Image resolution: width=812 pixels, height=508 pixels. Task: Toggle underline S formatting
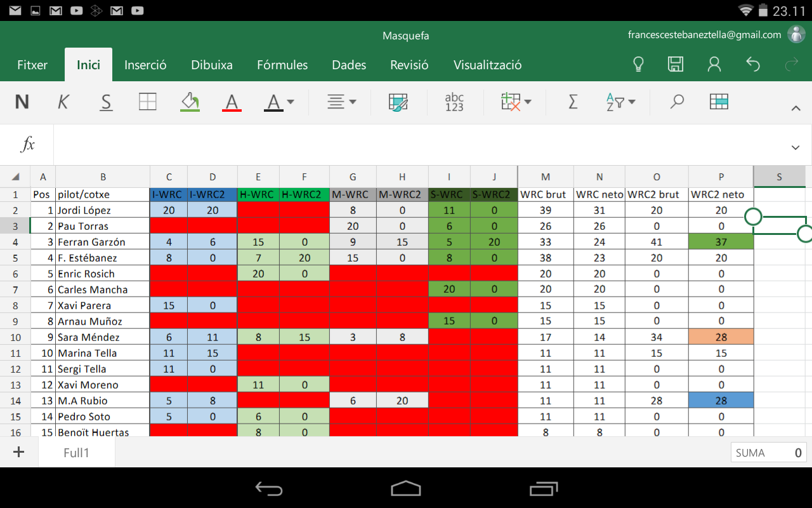click(106, 102)
